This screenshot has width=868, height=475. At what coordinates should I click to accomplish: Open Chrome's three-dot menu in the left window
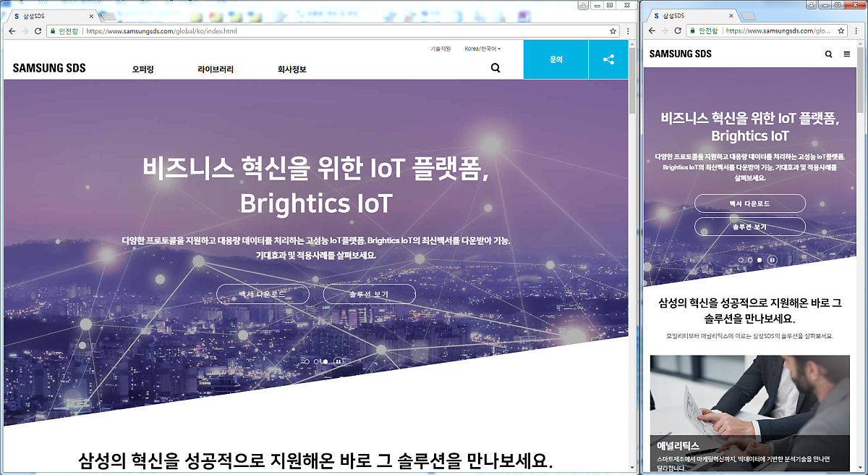(628, 31)
